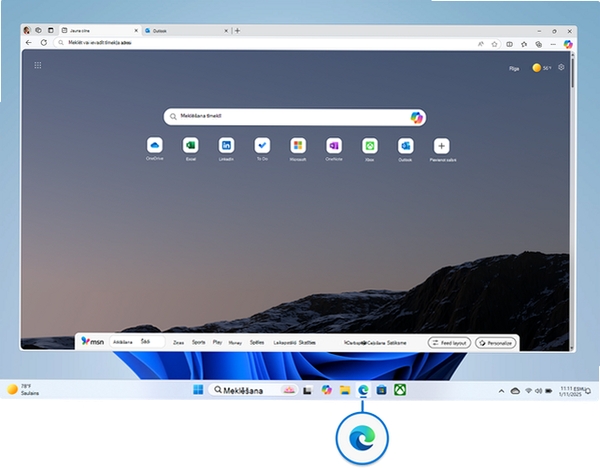Open Copilot from the Edge toolbar
Image resolution: width=600 pixels, height=468 pixels.
(x=568, y=44)
